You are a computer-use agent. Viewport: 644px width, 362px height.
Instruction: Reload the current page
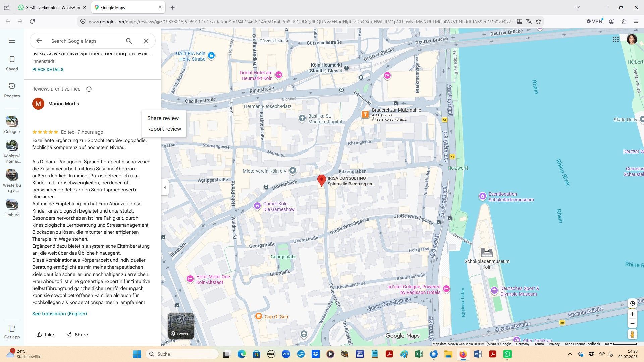tap(32, 21)
